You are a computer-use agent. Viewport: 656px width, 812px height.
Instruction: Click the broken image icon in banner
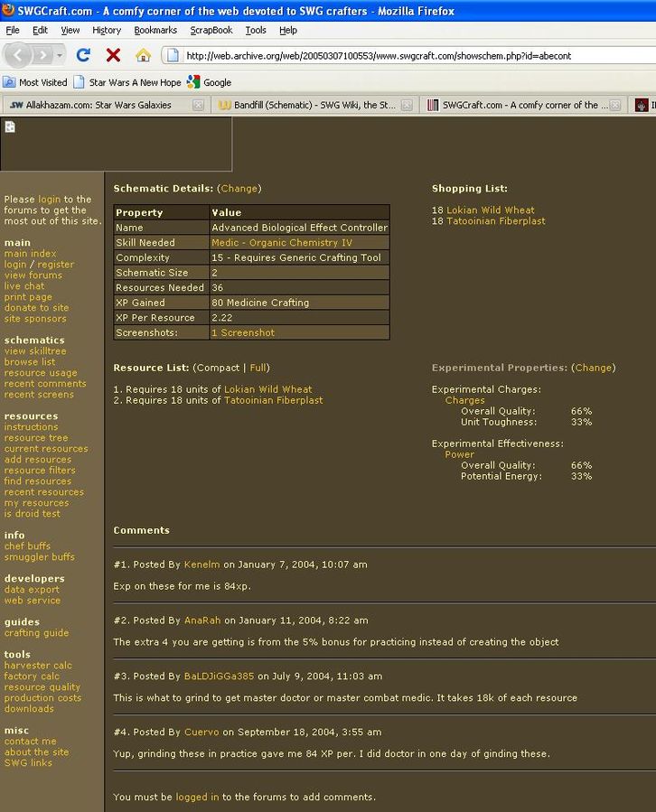pos(10,126)
